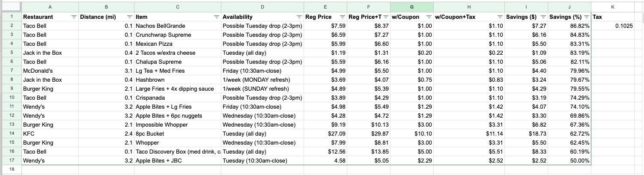The image size is (644, 175).
Task: Click the $27.09 Reg Price cell
Action: [x=325, y=134]
